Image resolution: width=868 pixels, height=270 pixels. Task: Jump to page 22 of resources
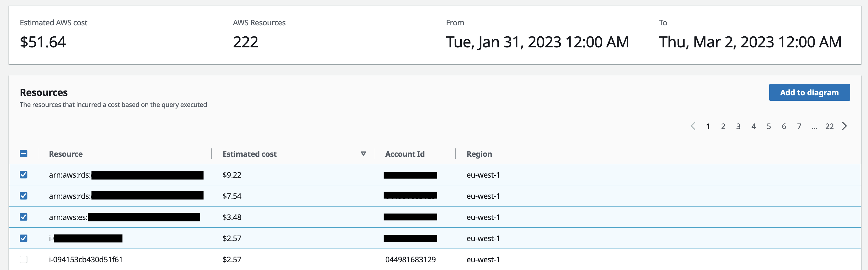[830, 126]
